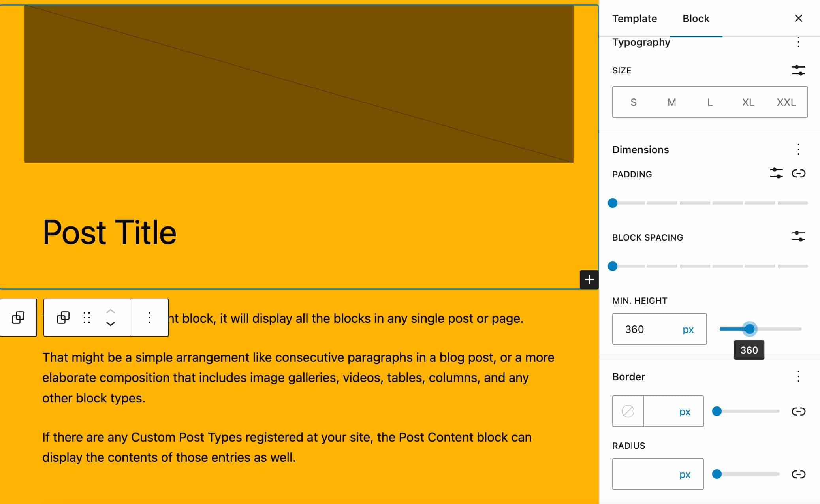The height and width of the screenshot is (504, 820).
Task: Toggle the border width linked sides
Action: click(799, 411)
